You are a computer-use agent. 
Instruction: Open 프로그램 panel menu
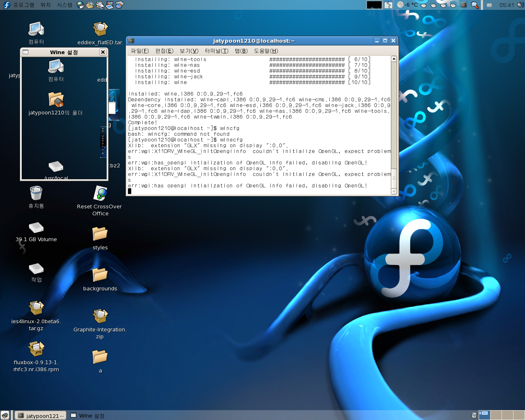tap(24, 5)
